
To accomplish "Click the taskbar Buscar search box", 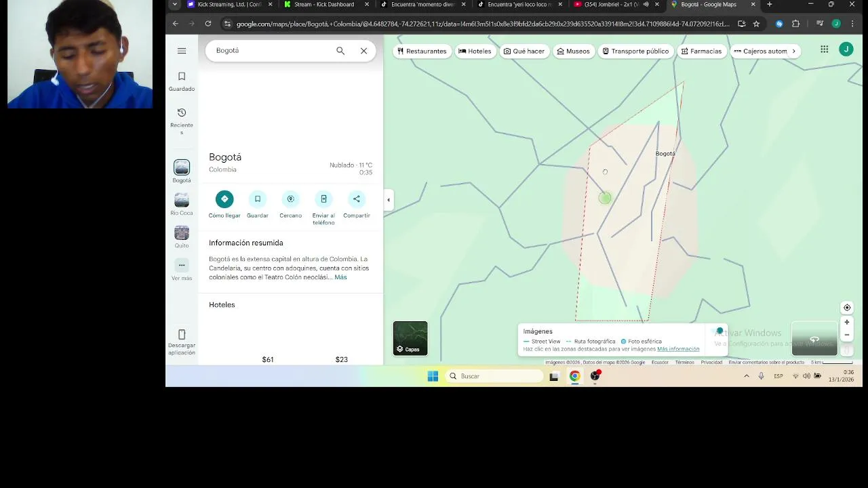I will tap(495, 376).
